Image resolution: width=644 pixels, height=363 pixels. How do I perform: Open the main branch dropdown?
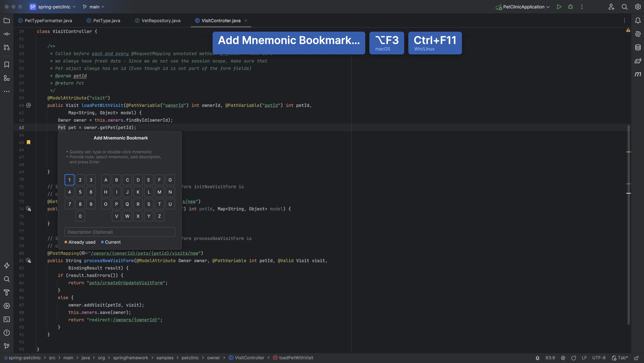tap(93, 7)
